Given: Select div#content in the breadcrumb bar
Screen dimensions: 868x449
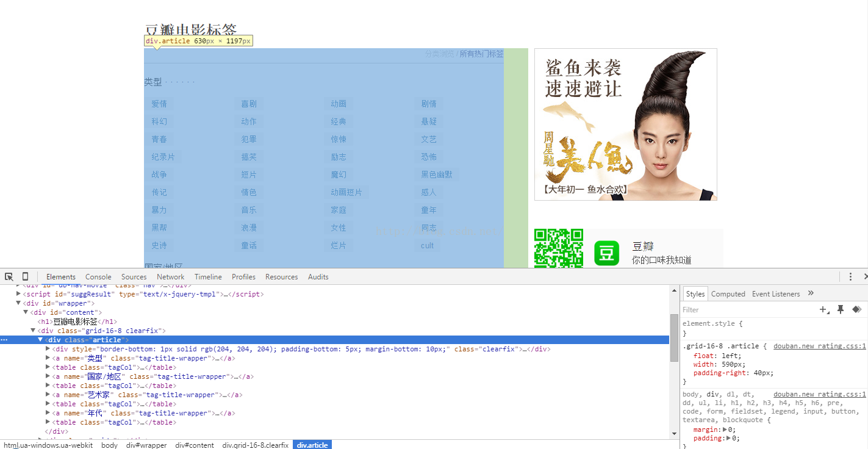Looking at the screenshot, I should tap(195, 445).
